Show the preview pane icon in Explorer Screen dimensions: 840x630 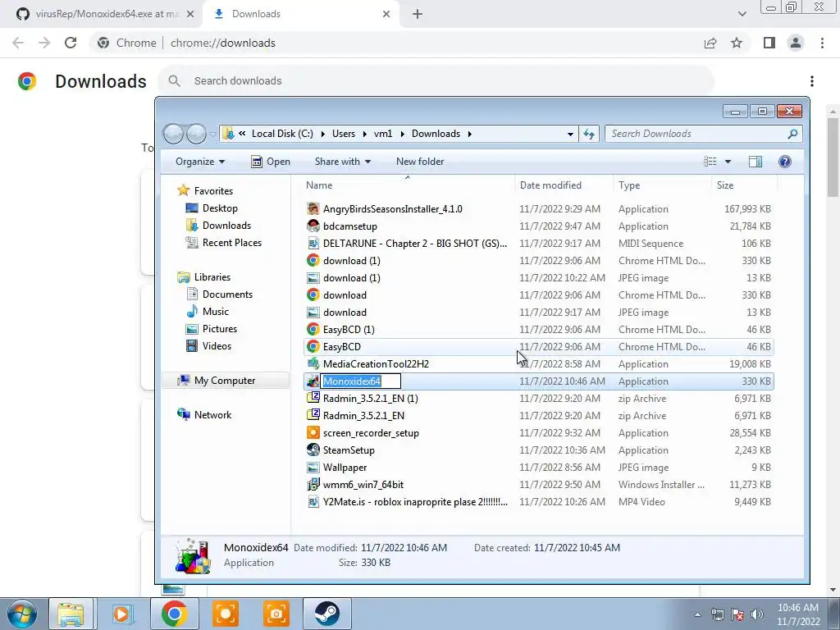(756, 162)
